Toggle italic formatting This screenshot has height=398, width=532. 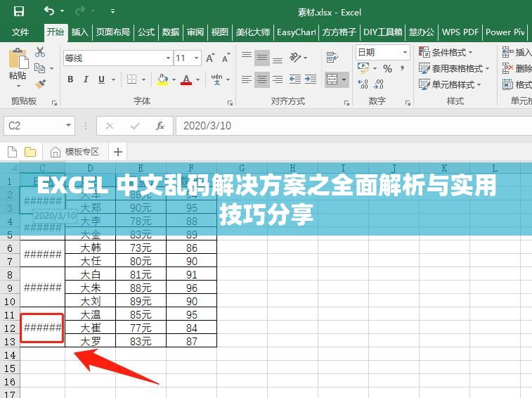click(86, 79)
